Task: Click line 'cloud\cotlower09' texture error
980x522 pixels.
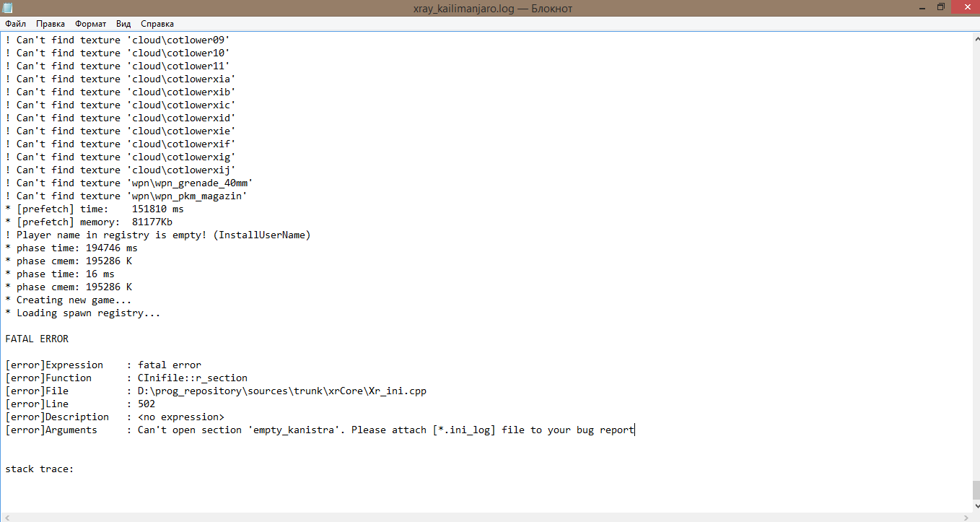Action: (118, 40)
